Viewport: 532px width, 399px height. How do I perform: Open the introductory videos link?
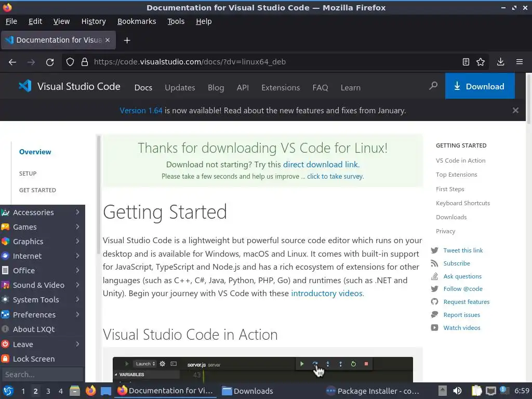click(327, 294)
